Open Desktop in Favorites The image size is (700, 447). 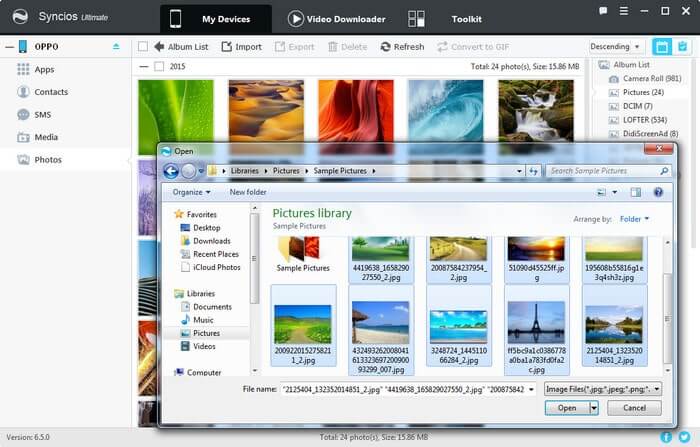[200, 228]
